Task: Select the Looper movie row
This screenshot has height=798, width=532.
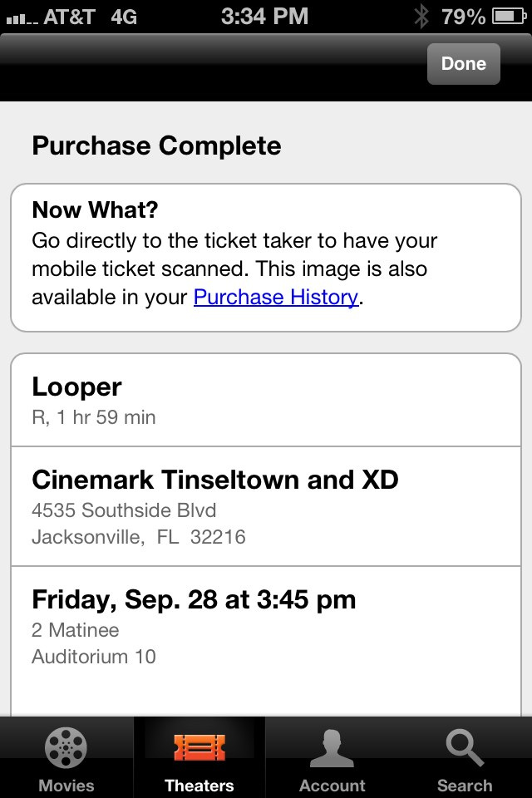Action: tap(266, 400)
